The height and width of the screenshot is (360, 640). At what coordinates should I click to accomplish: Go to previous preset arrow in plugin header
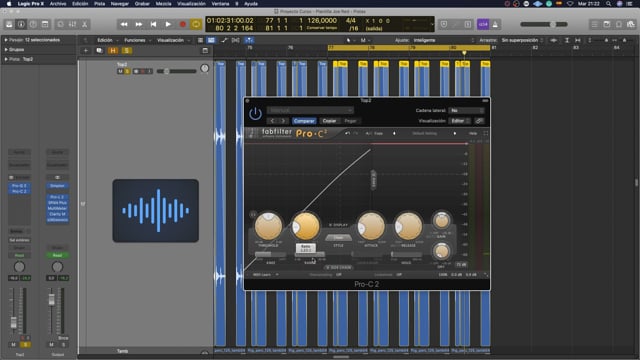[x=273, y=121]
